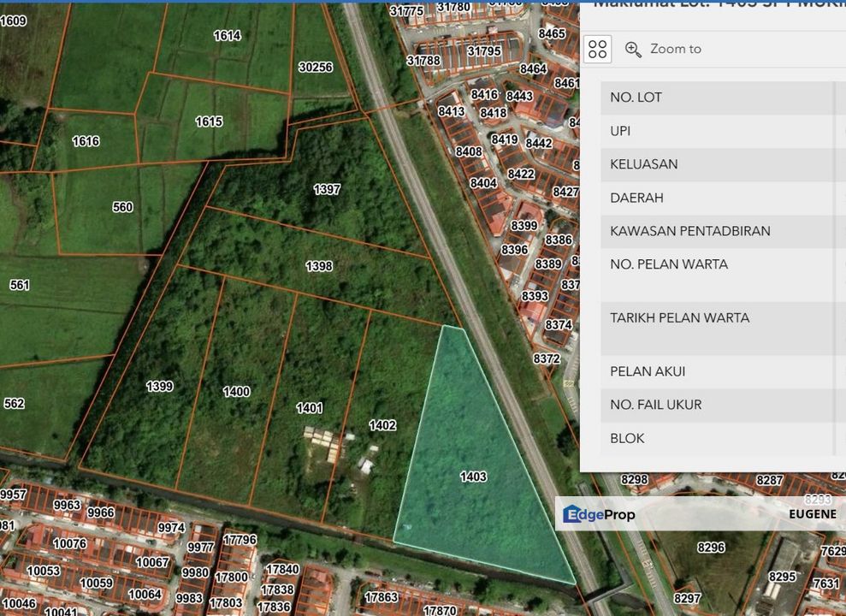This screenshot has height=616, width=846.
Task: Select the highlighted lot 1403 parcel
Action: (x=473, y=477)
